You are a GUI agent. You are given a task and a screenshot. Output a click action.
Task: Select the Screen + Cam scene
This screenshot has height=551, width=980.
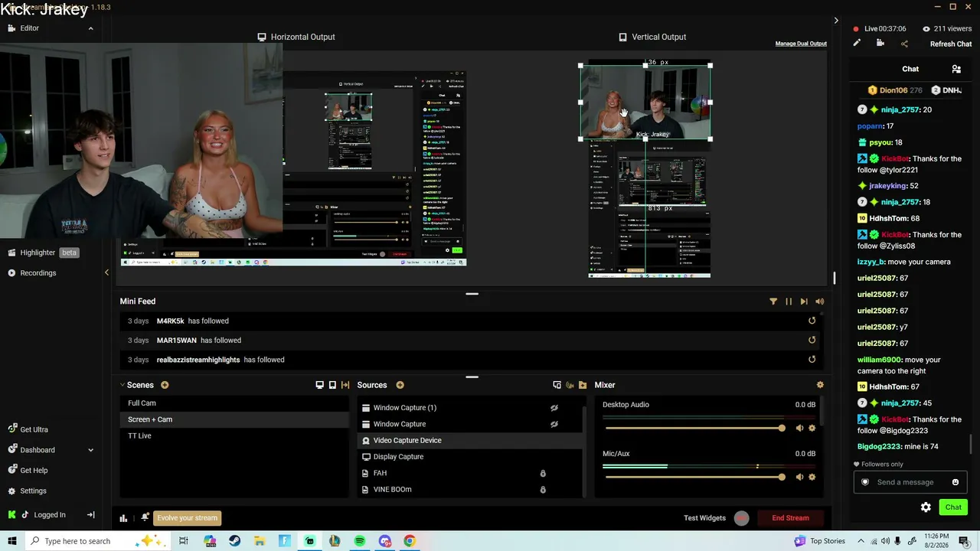coord(234,419)
